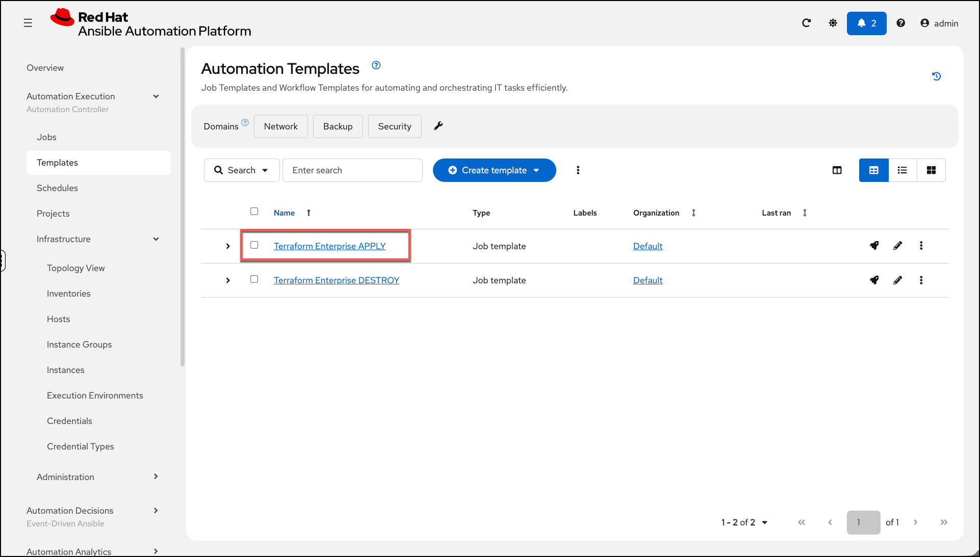Launch Terraform Enterprise DESTROY template rocket
The width and height of the screenshot is (980, 557).
874,280
